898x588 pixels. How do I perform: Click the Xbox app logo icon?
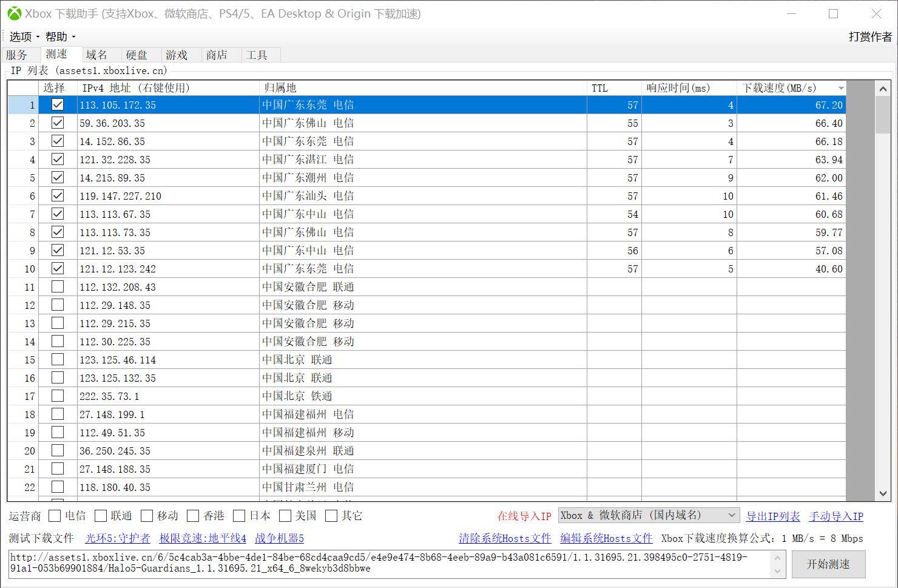click(x=14, y=13)
